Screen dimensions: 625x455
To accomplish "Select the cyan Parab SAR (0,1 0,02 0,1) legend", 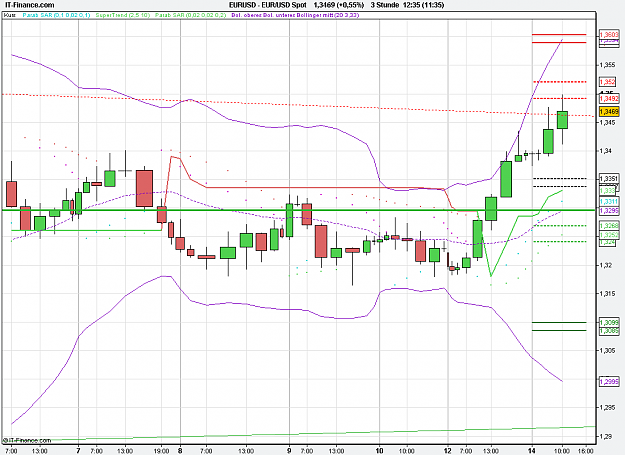I will 56,15.
